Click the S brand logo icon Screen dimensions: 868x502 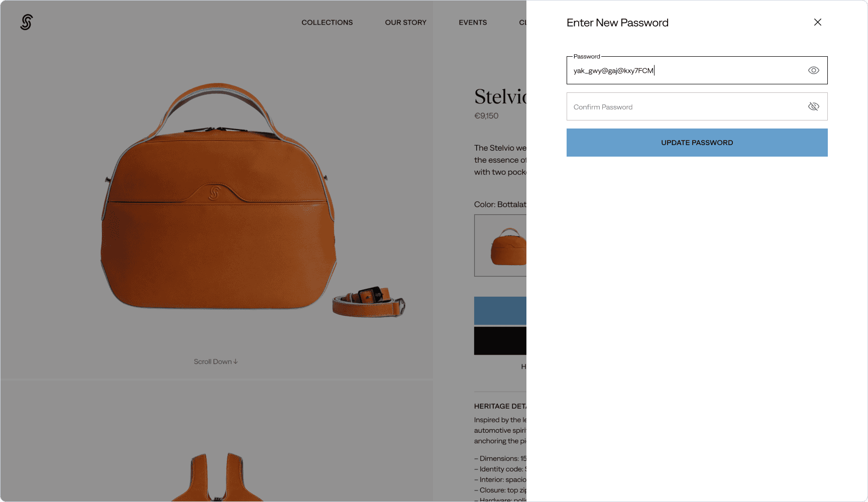(x=27, y=22)
